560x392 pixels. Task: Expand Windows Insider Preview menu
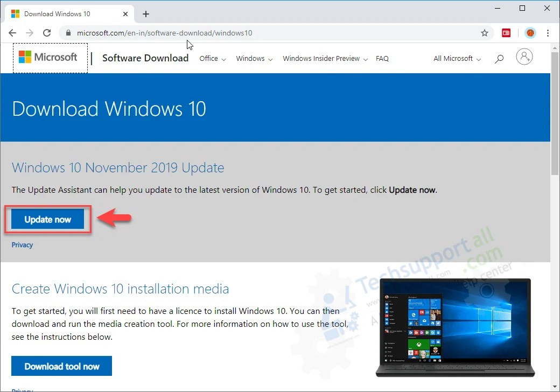click(325, 59)
